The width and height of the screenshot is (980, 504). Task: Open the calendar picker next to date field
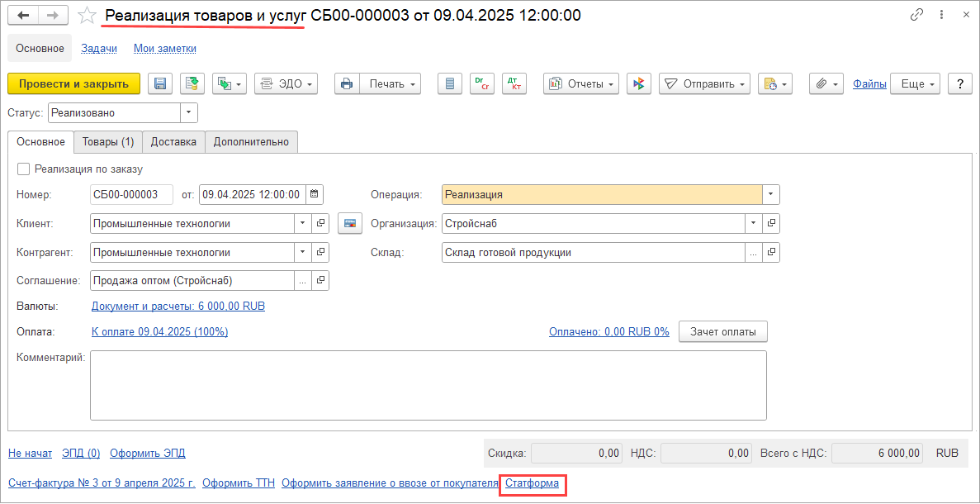point(315,194)
